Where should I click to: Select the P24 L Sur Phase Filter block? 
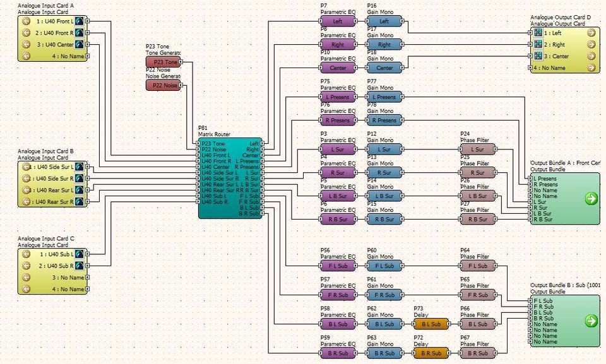pos(478,150)
